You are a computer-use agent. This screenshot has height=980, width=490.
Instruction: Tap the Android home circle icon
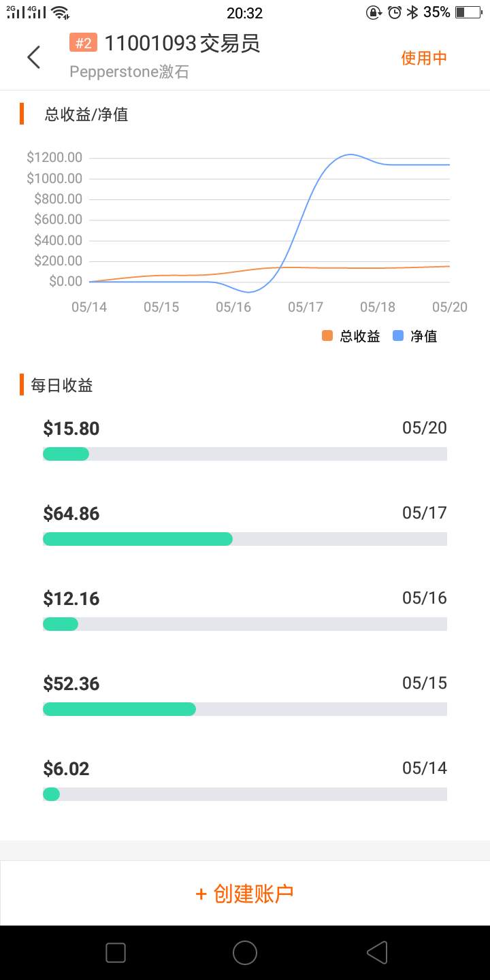[x=245, y=953]
